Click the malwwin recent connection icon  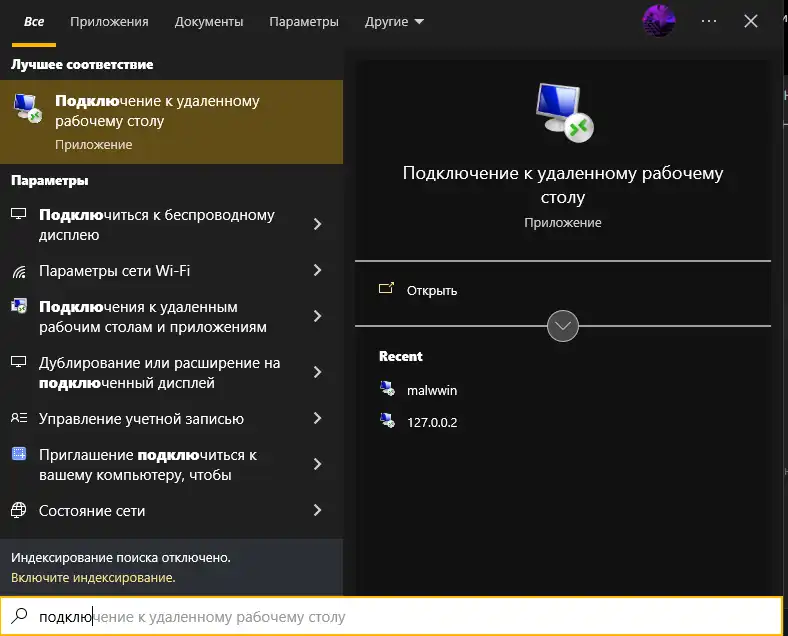tap(388, 390)
